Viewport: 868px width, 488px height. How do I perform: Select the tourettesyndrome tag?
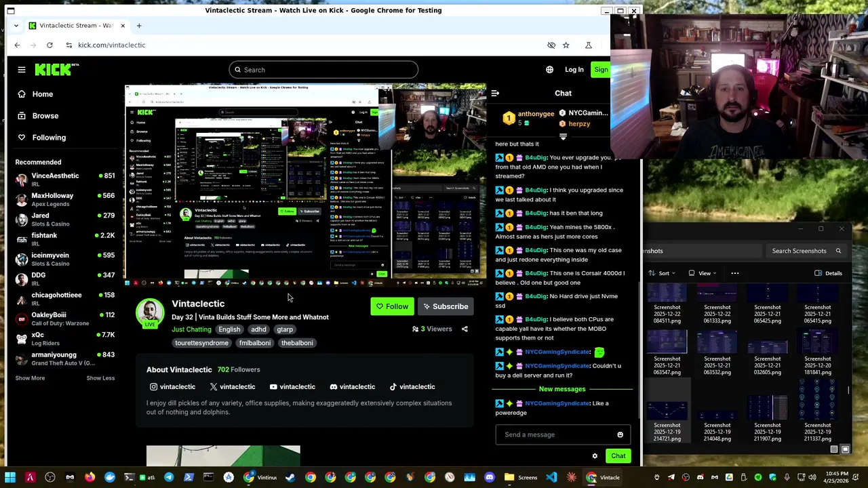pyautogui.click(x=201, y=343)
